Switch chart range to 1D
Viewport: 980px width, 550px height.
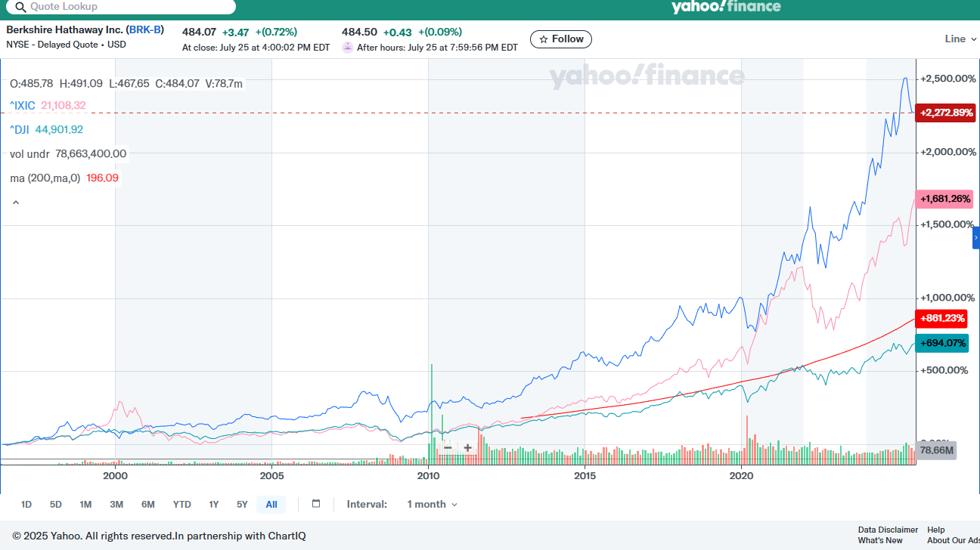click(26, 505)
